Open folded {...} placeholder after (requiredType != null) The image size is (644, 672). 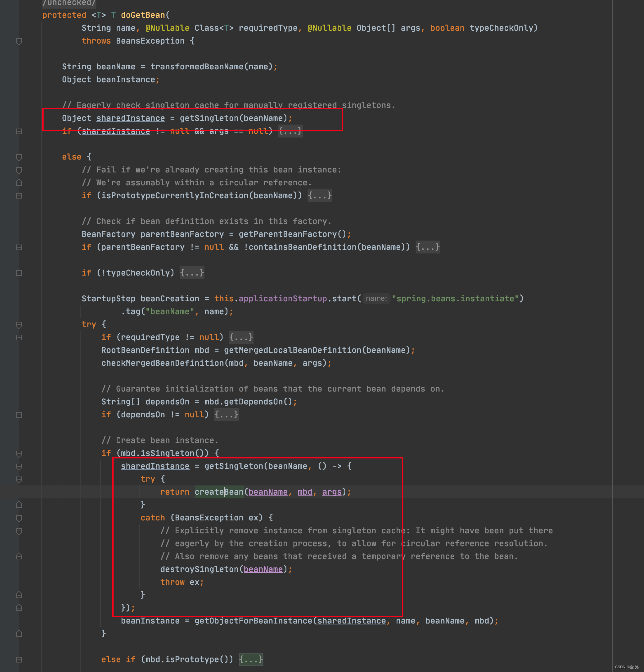coord(241,337)
